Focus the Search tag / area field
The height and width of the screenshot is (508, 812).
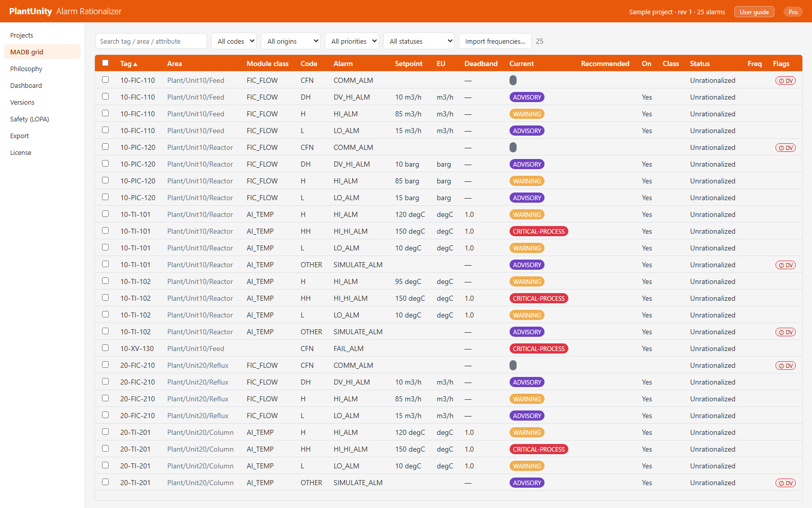pyautogui.click(x=151, y=41)
